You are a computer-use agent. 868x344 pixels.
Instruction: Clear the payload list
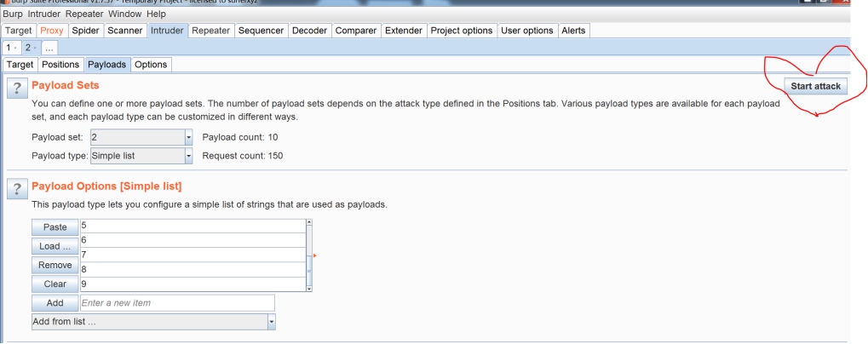tap(55, 284)
